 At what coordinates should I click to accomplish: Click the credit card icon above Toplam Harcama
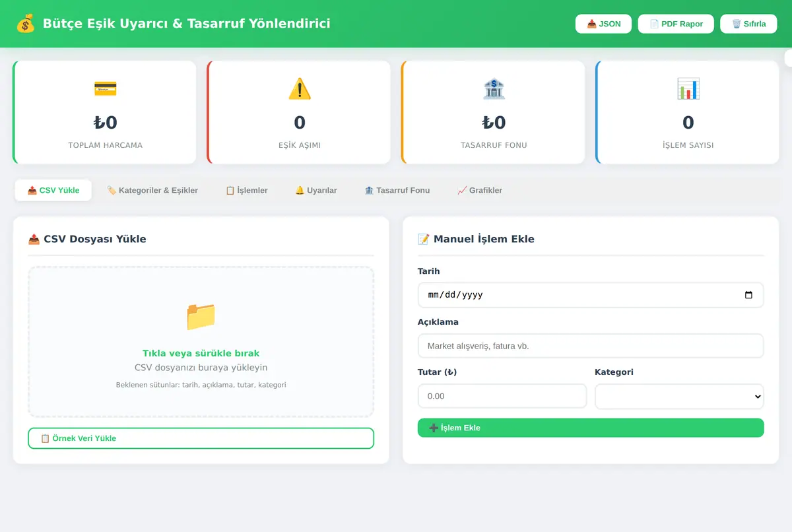[x=106, y=88]
